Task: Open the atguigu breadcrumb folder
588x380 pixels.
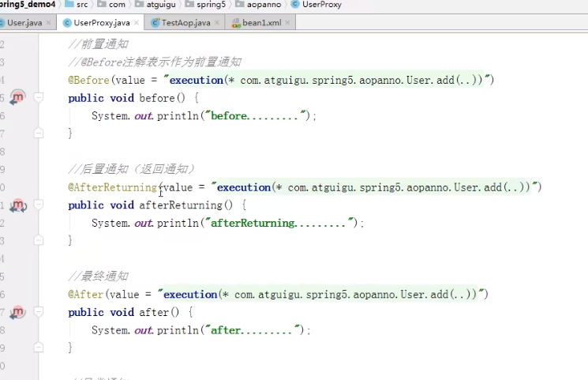Action: 155,5
